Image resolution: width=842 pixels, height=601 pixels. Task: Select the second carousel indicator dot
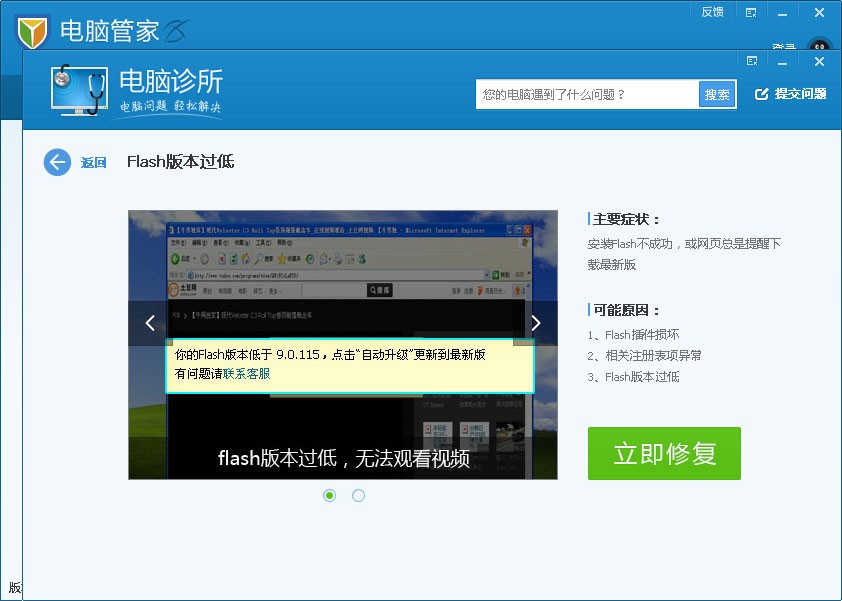(x=358, y=495)
